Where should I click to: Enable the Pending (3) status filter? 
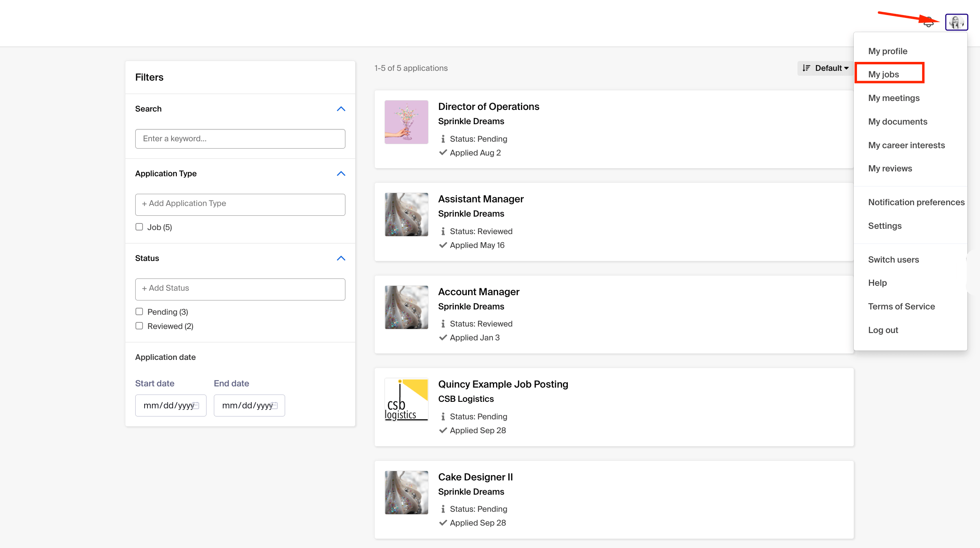(139, 311)
